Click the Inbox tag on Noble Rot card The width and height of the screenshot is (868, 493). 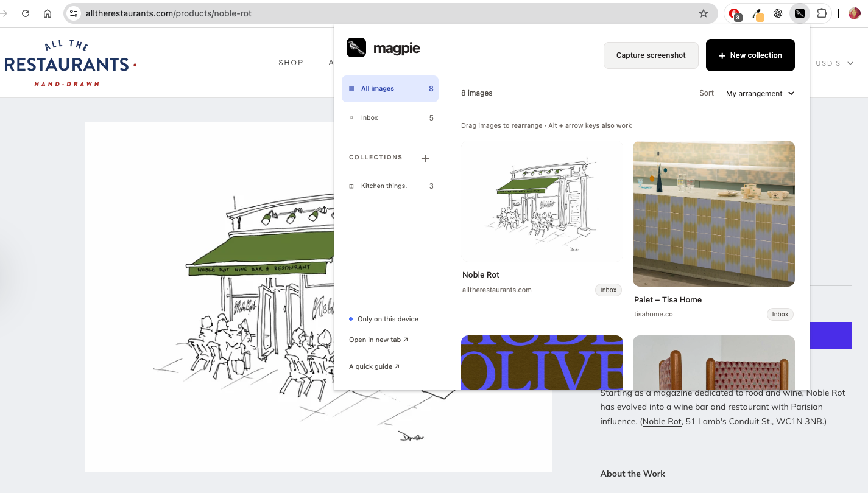click(609, 290)
